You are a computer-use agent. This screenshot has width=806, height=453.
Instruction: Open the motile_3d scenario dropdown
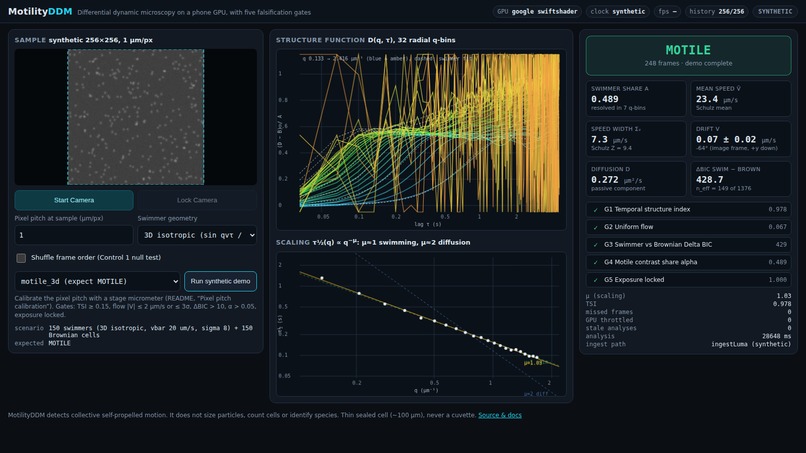[97, 281]
